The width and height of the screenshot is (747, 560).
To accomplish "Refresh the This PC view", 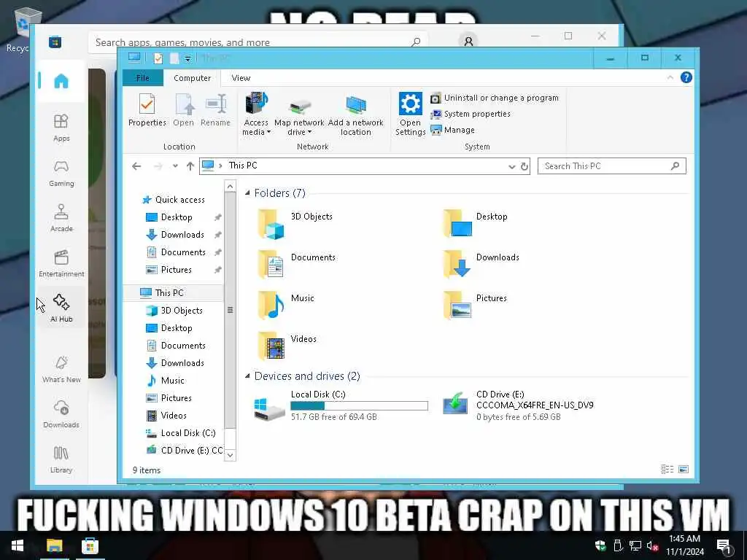I will 524,167.
